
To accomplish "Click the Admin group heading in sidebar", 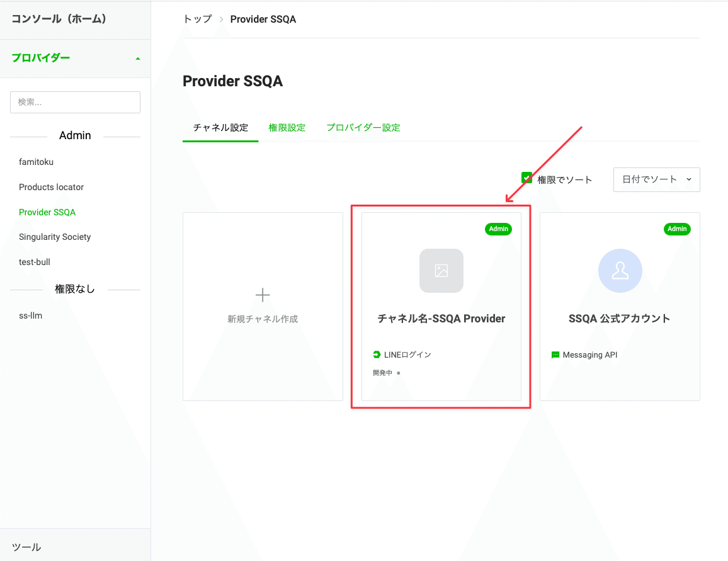I will tap(75, 135).
